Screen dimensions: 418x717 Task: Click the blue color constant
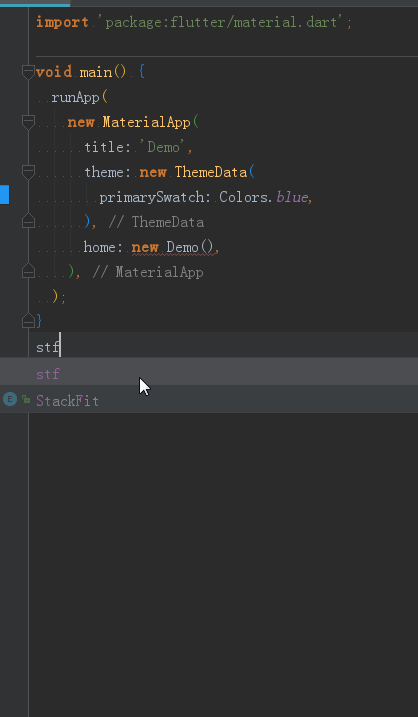(x=292, y=197)
